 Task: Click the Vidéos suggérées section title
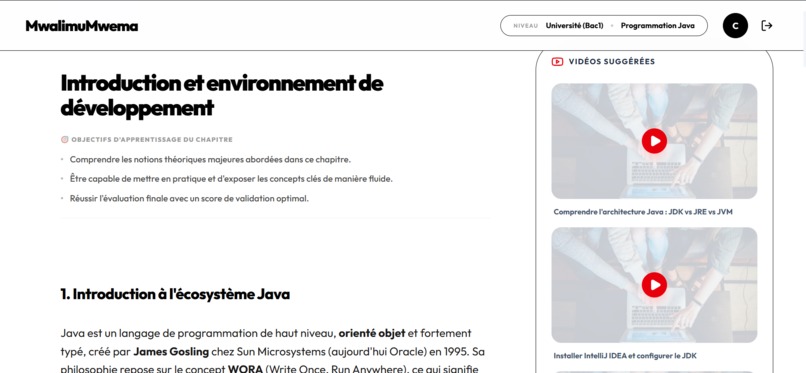click(612, 62)
